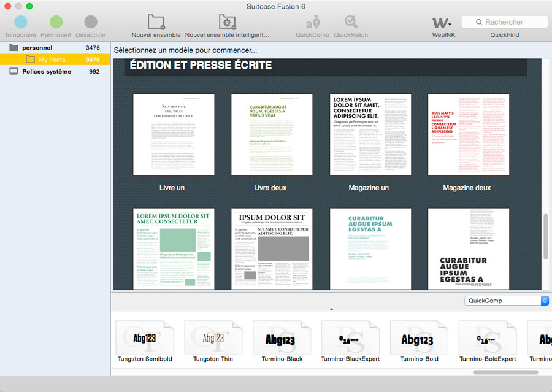This screenshot has width=552, height=392.
Task: Select the Turmino-BoldExpert font icon
Action: [x=488, y=337]
